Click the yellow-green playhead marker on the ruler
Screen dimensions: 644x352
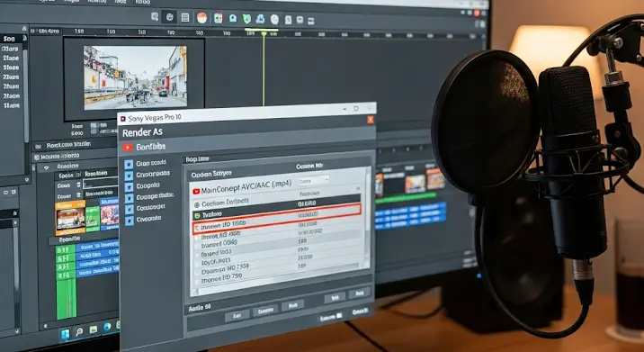[x=264, y=34]
